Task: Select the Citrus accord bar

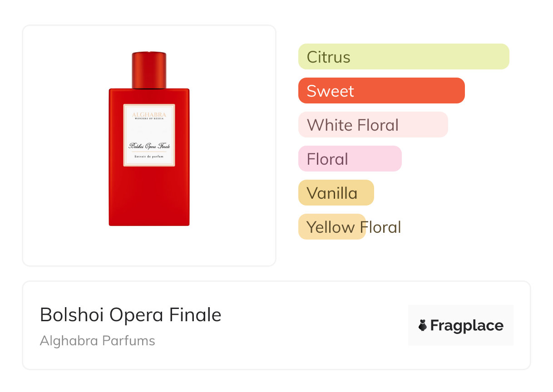Action: click(404, 57)
